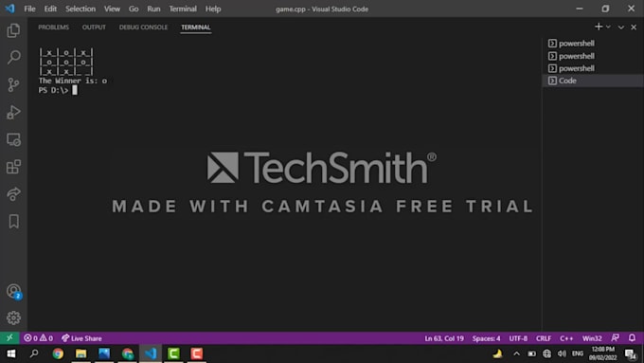644x363 pixels.
Task: Open the Manage settings gear
Action: click(x=13, y=318)
